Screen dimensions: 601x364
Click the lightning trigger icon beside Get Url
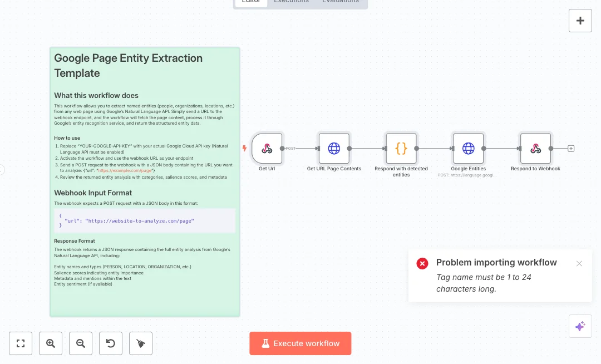click(244, 149)
